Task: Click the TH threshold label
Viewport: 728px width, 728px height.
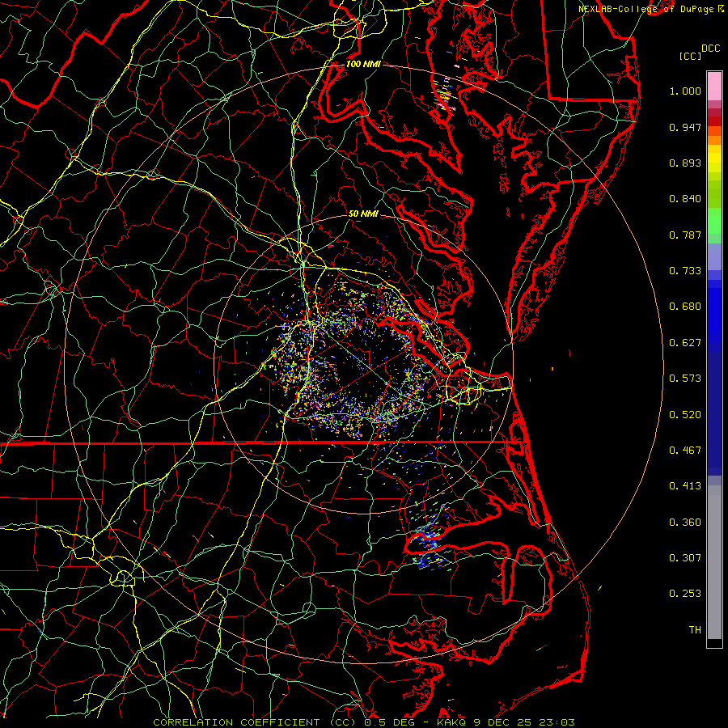Action: click(x=694, y=629)
